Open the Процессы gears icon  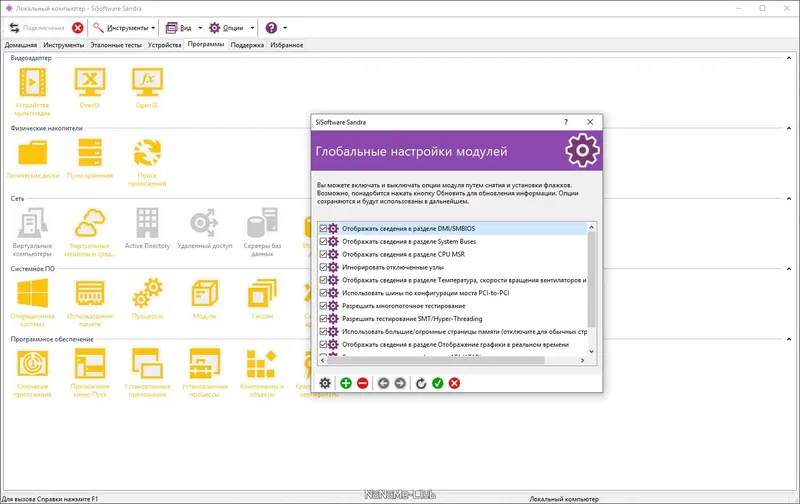pos(147,293)
